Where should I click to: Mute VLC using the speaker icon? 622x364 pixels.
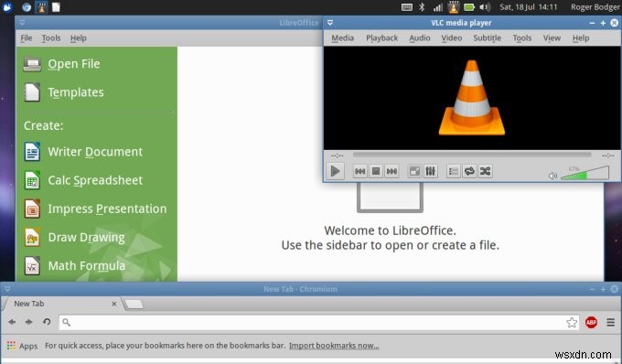click(x=552, y=176)
